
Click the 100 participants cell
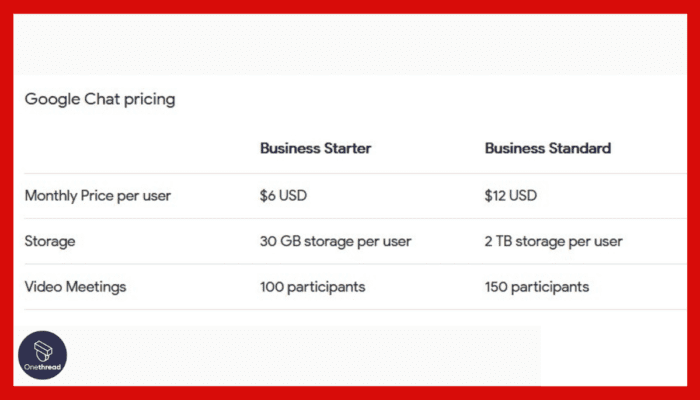coord(312,287)
